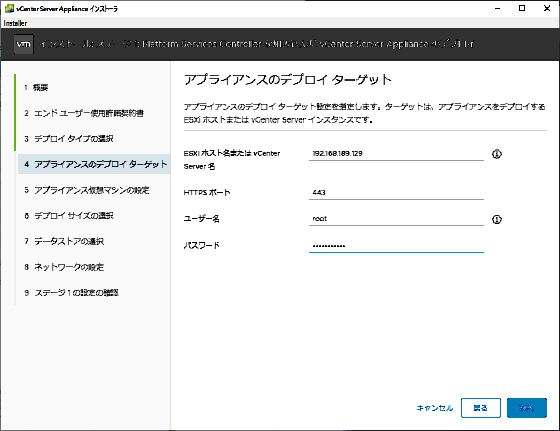Viewport: 560px width, 431px height.
Task: Go to step 2 エンド ユーザー使用許諾契約書
Action: point(84,113)
